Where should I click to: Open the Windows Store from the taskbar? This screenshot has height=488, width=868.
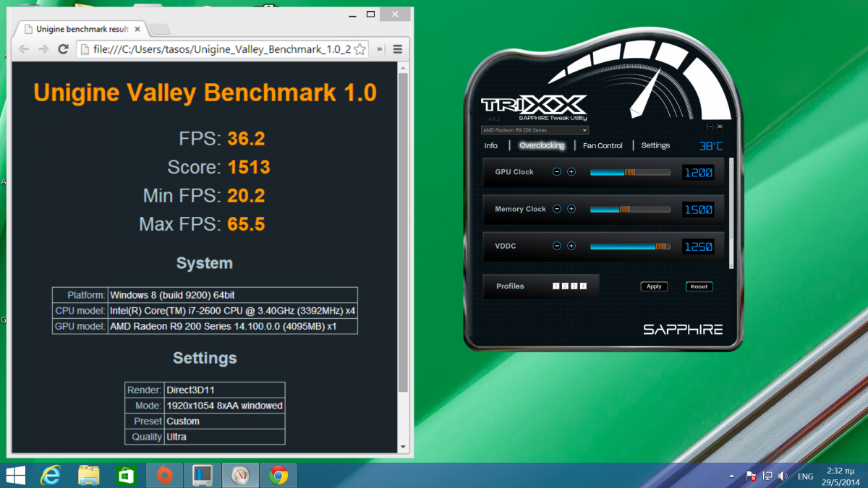127,475
